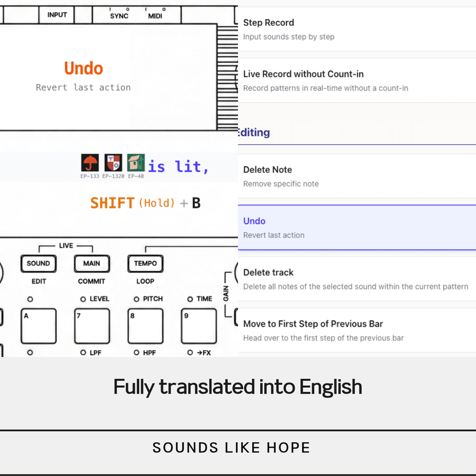The height and width of the screenshot is (476, 476).
Task: Click the MIDI port label
Action: (x=155, y=16)
